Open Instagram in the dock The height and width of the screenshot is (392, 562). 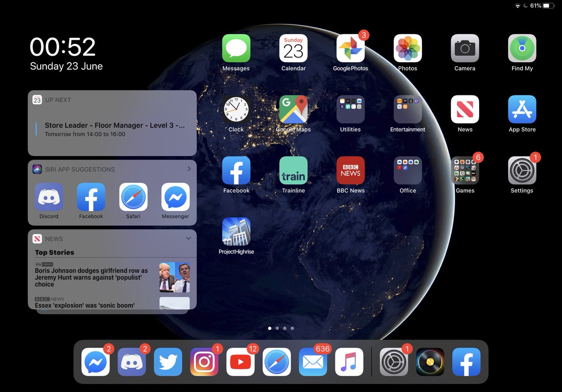204,362
